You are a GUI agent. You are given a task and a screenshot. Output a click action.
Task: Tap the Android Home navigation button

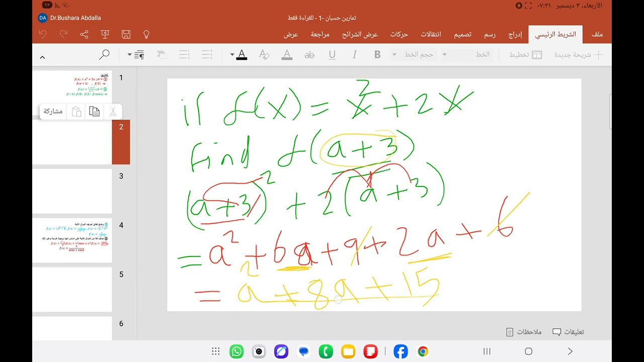tap(528, 351)
